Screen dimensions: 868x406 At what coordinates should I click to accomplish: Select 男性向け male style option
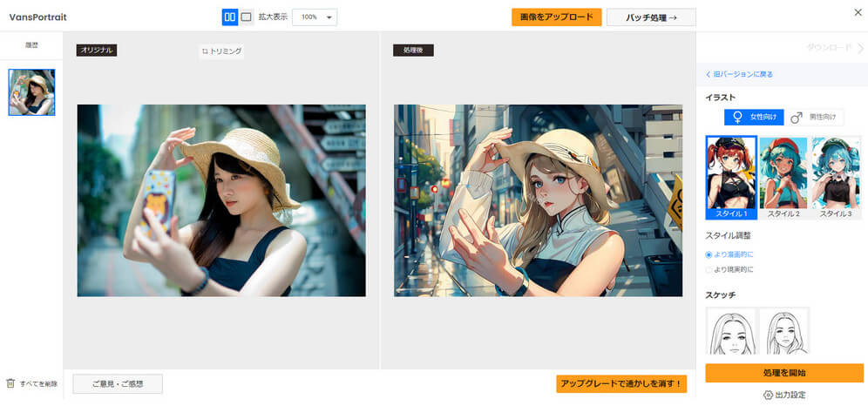click(815, 118)
